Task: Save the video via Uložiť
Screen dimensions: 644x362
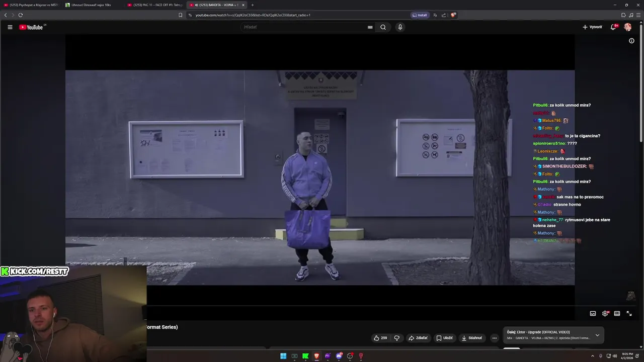Action: click(444, 338)
